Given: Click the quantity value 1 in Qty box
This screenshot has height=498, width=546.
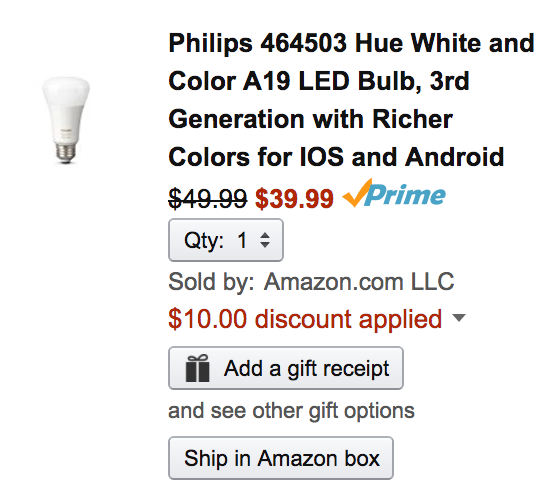Looking at the screenshot, I should 242,240.
